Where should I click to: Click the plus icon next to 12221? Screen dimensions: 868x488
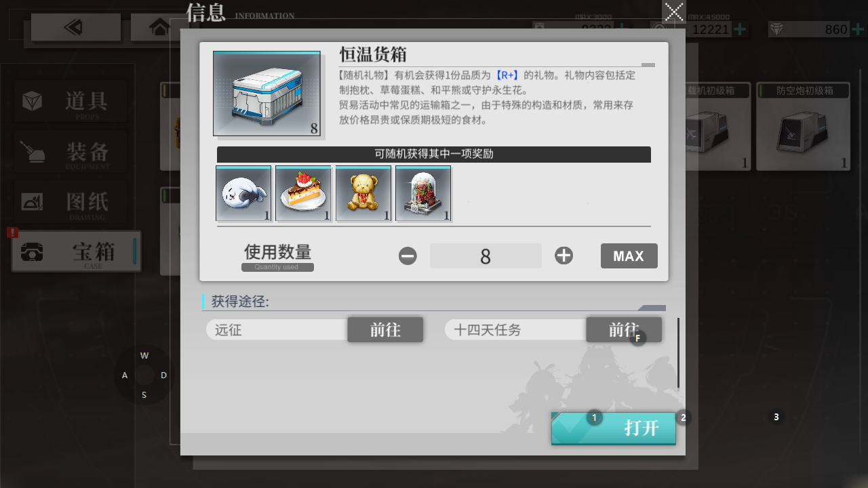pos(741,29)
